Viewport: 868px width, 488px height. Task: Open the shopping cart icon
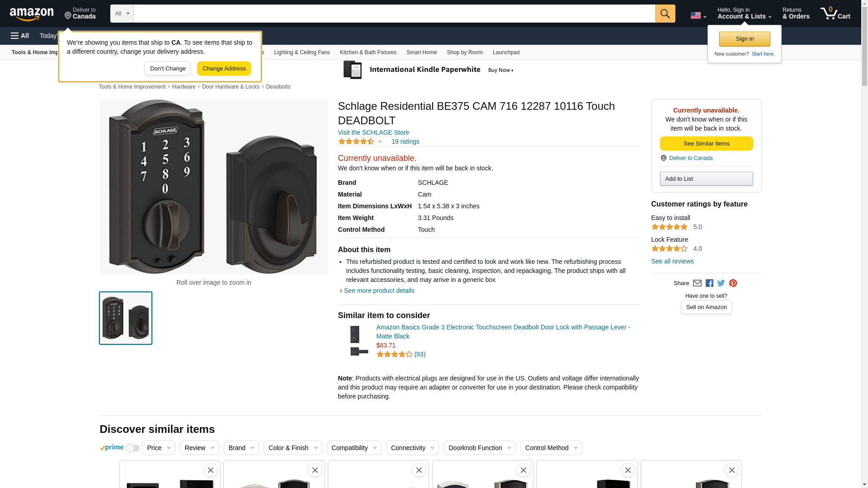tap(835, 14)
